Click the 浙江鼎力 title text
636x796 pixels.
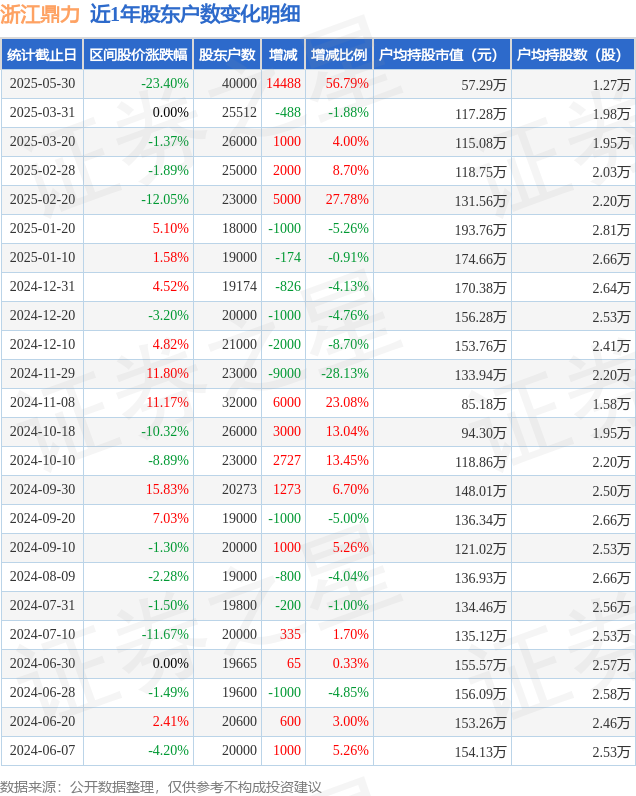coord(40,14)
